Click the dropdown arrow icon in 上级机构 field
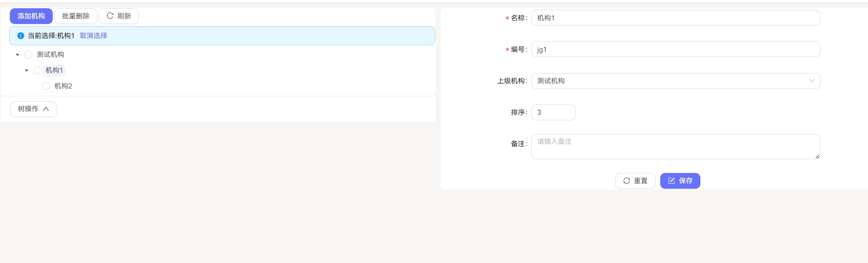Image resolution: width=868 pixels, height=263 pixels. (812, 81)
